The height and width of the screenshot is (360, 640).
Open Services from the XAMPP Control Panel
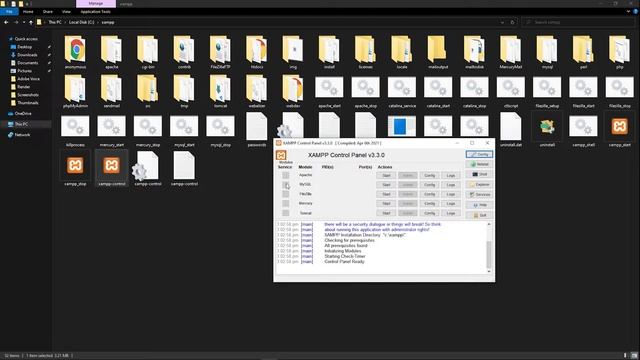479,195
